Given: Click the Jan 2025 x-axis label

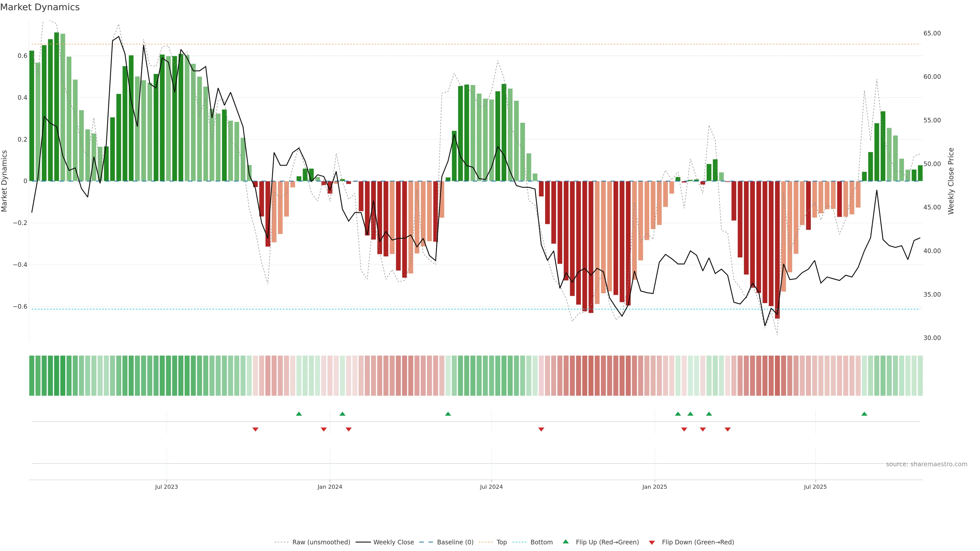Looking at the screenshot, I should tap(654, 487).
